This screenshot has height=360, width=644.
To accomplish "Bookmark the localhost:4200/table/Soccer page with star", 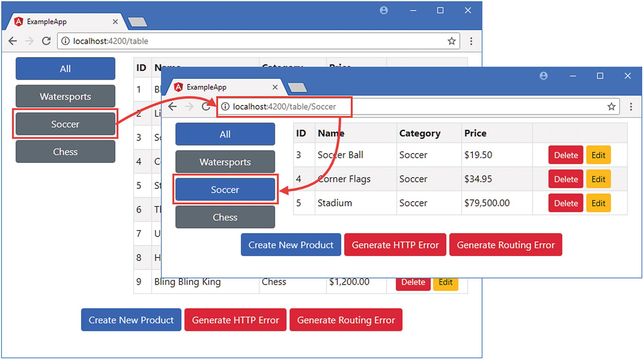I will coord(611,106).
